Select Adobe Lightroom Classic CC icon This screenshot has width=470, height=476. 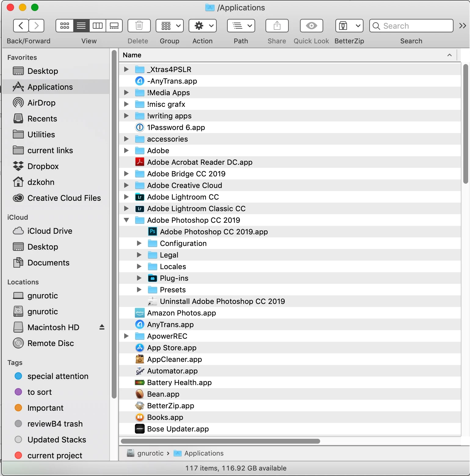click(140, 208)
